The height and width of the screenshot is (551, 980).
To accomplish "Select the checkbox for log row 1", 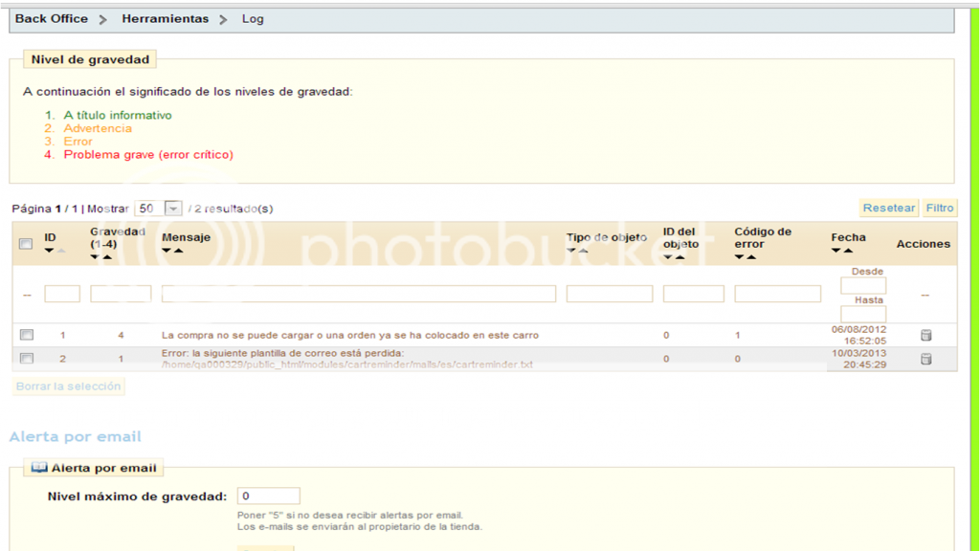I will pyautogui.click(x=26, y=333).
